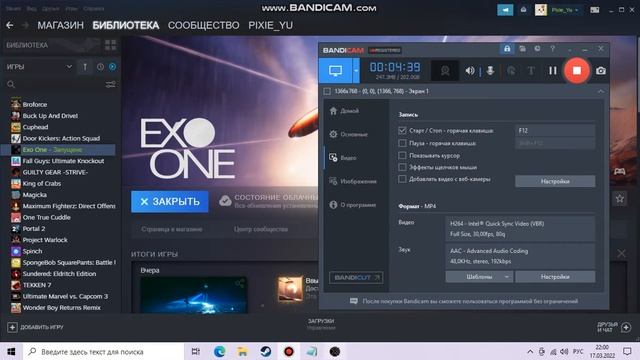Viewport: 640px width, 360px height.
Task: Click ready-to-play filter icon
Action: click(x=112, y=67)
